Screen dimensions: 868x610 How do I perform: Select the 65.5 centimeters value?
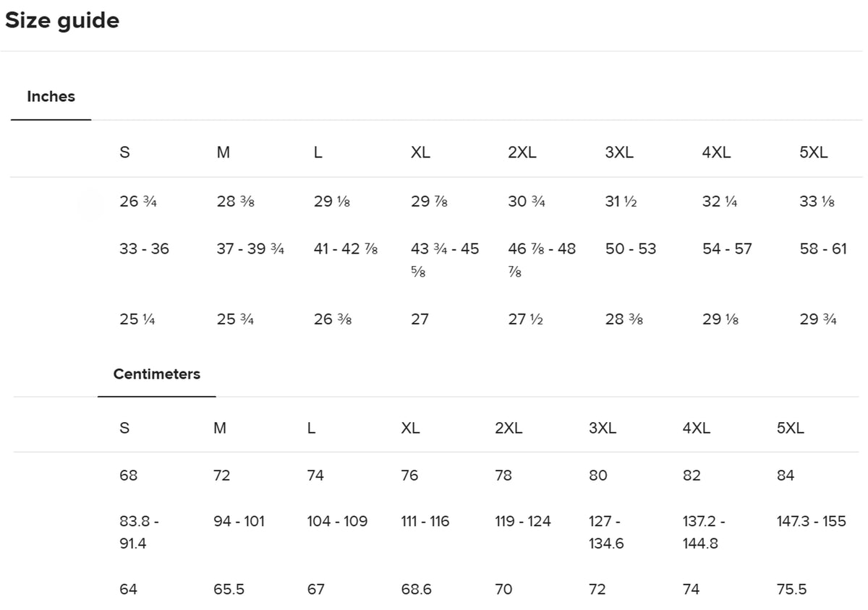click(229, 590)
